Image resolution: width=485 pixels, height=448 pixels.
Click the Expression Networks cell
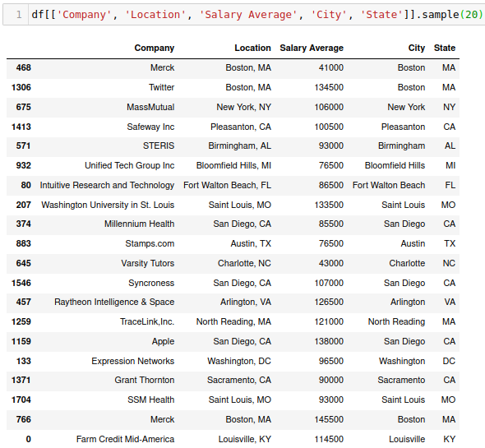pos(132,361)
